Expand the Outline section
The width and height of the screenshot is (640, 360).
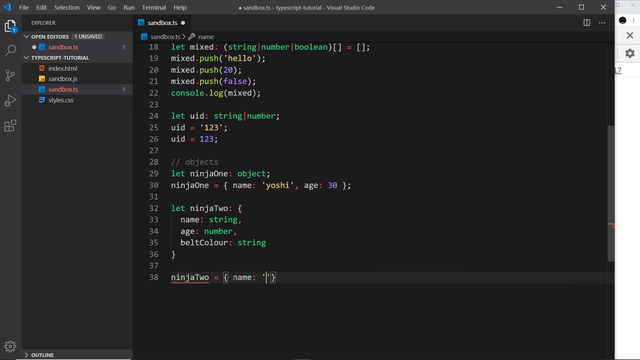27,355
